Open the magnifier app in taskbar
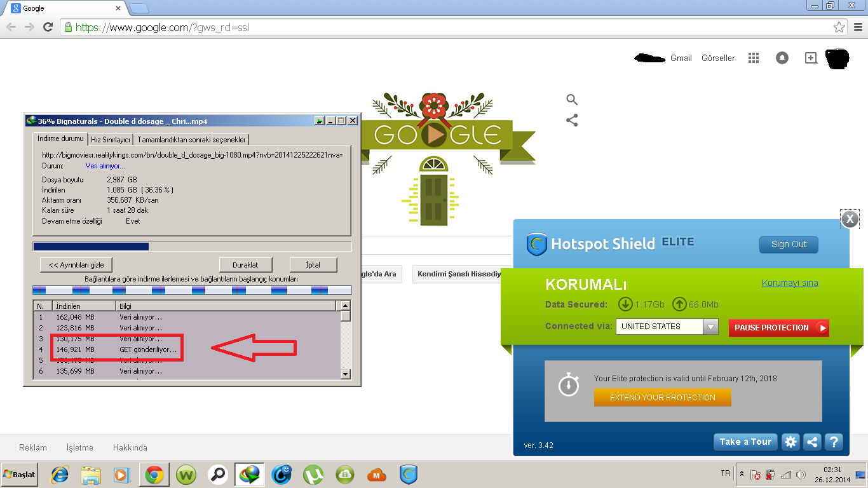The image size is (868, 488). (218, 475)
